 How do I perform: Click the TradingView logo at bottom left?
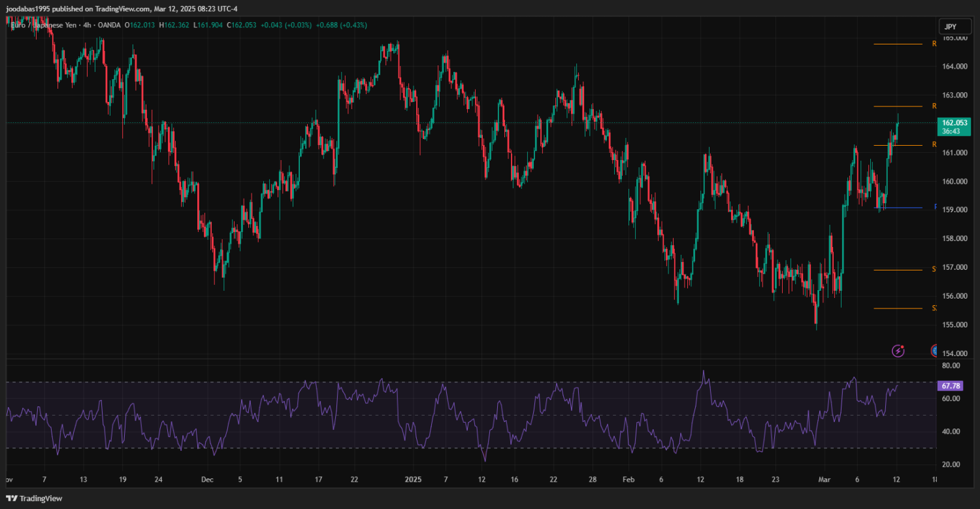tap(33, 499)
